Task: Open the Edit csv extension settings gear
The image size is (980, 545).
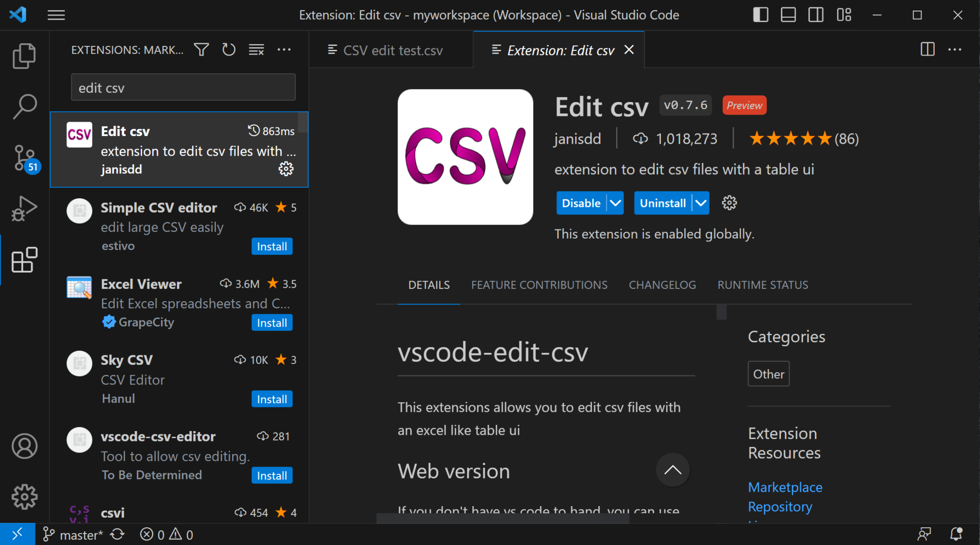Action: click(x=286, y=169)
